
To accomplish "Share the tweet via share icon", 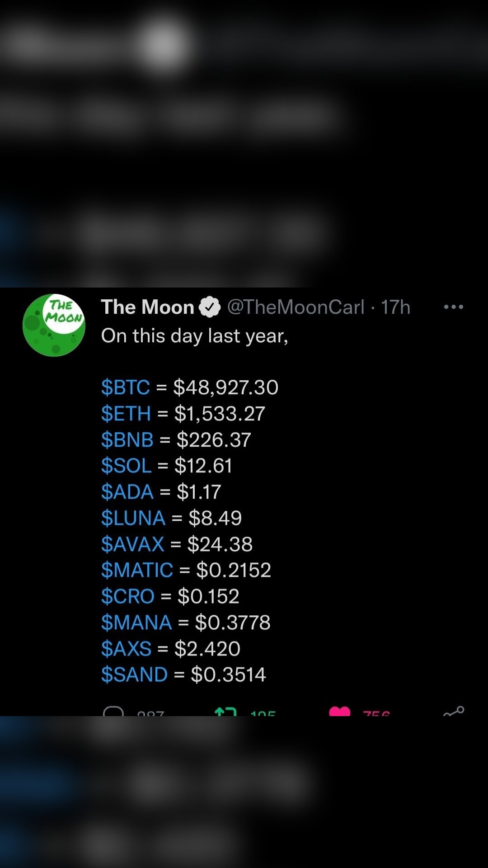I will tap(454, 712).
